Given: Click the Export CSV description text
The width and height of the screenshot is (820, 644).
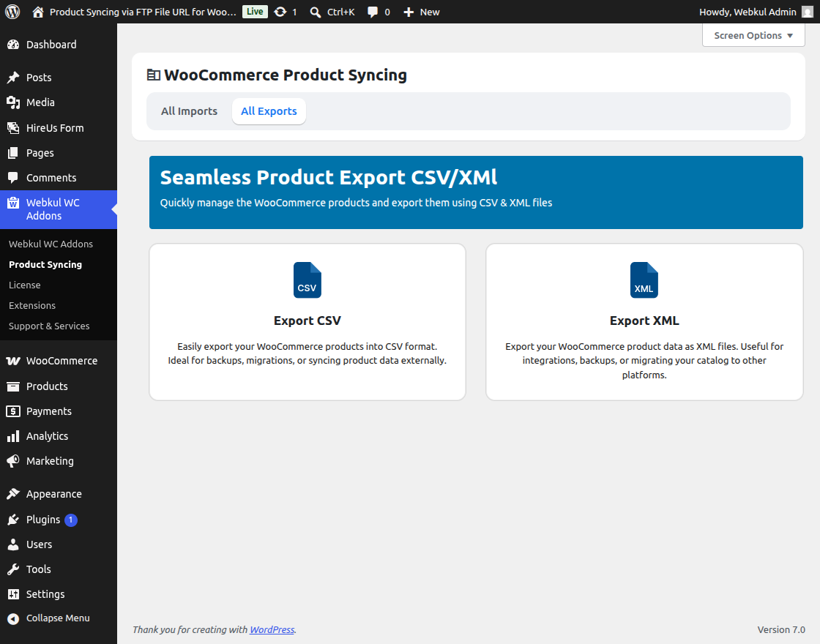Looking at the screenshot, I should point(307,353).
